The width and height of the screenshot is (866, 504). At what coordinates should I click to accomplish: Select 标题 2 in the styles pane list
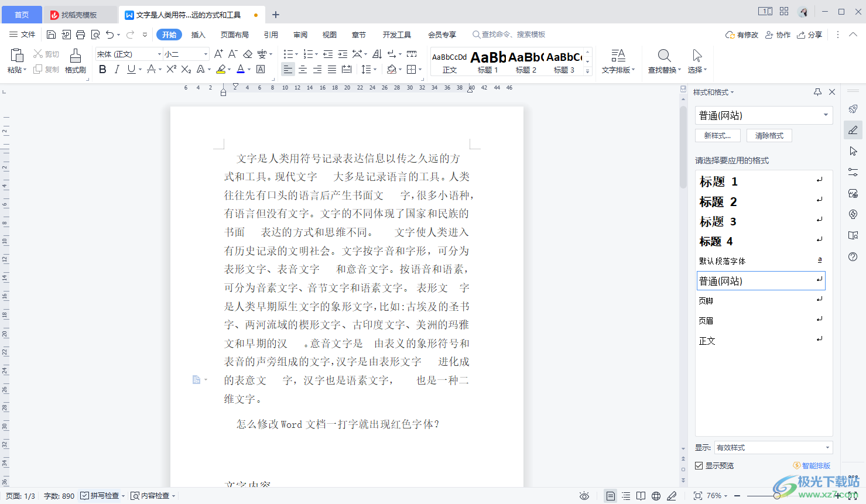[x=761, y=201]
